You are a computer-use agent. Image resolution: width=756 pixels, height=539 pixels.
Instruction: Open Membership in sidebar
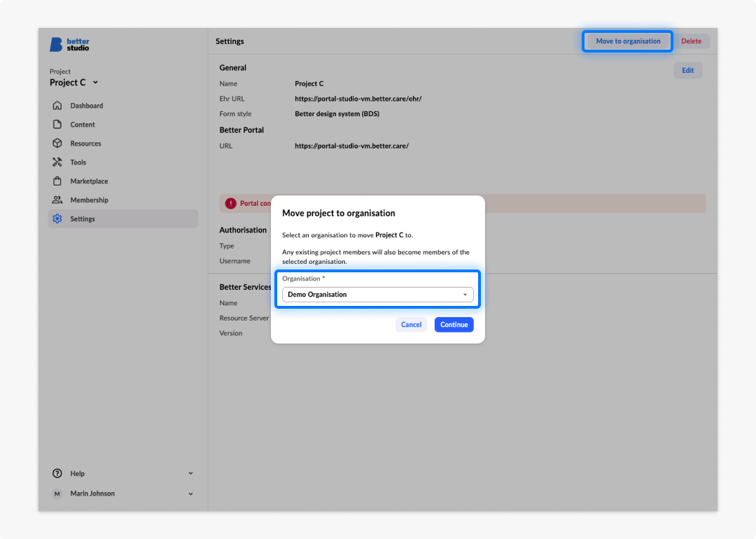click(x=123, y=200)
